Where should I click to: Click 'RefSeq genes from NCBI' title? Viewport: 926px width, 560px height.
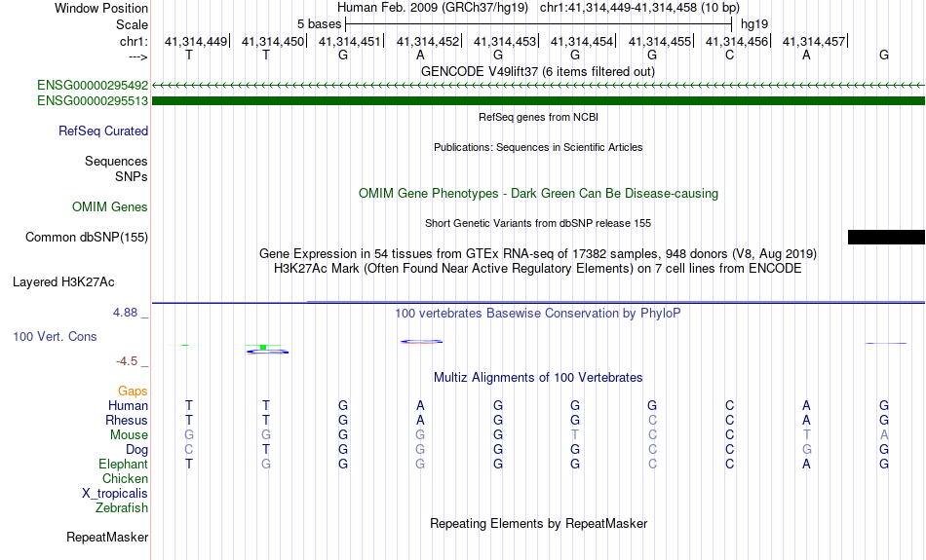pos(539,117)
